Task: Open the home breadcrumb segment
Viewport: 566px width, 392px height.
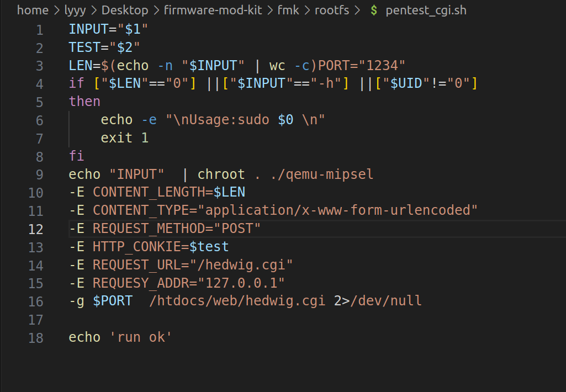Action: click(33, 10)
